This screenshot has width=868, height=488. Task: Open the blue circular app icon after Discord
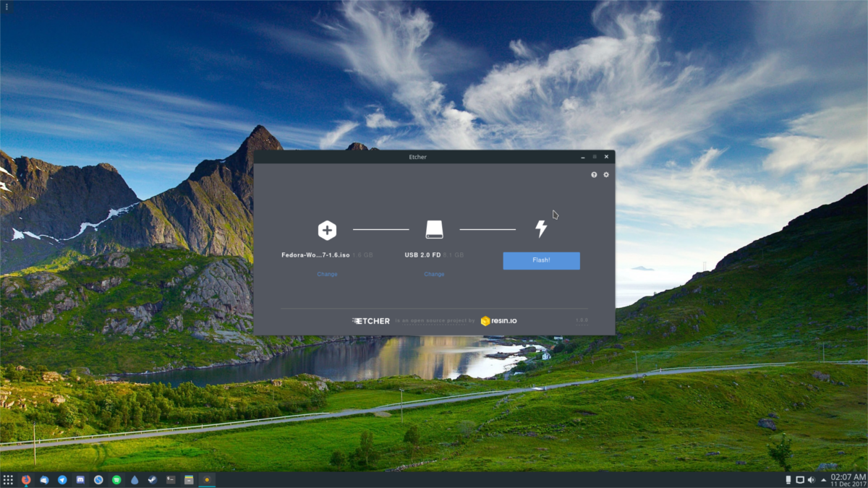click(98, 479)
